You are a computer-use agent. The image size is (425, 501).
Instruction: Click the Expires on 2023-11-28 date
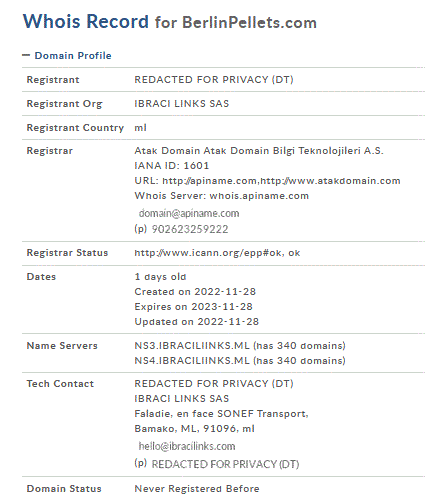click(x=194, y=307)
